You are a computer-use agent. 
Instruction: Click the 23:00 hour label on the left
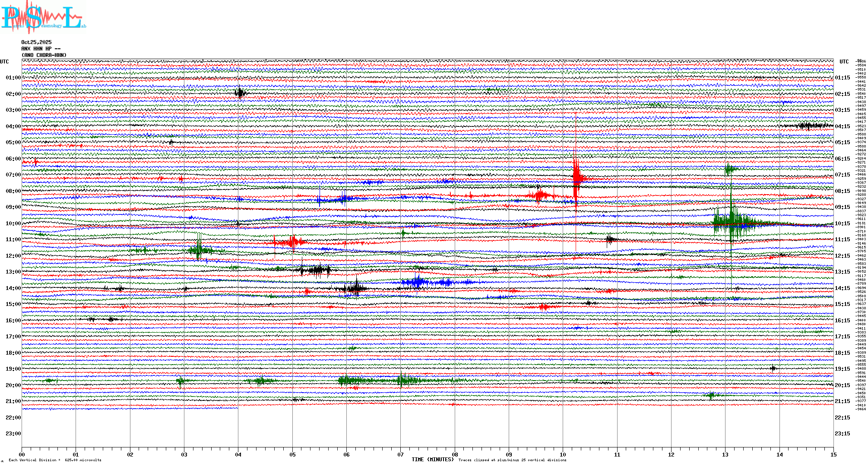click(x=13, y=434)
